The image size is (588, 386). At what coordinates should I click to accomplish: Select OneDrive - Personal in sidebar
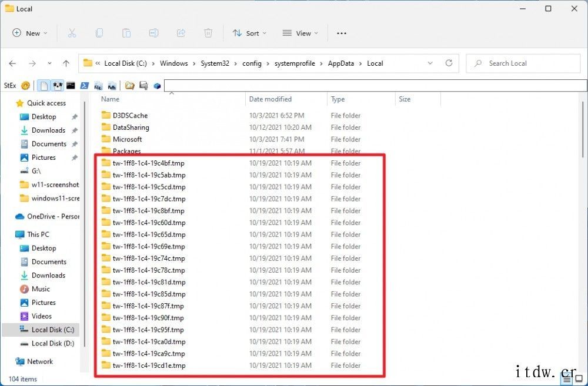pos(47,216)
